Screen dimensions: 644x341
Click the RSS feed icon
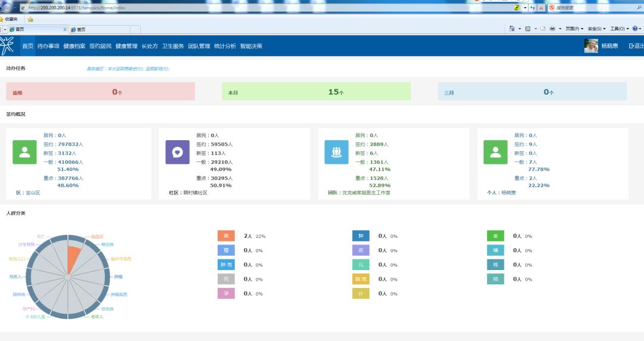pyautogui.click(x=528, y=29)
